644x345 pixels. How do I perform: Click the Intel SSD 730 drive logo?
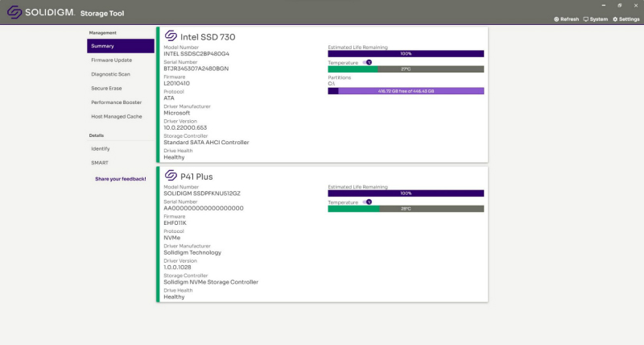tap(171, 36)
